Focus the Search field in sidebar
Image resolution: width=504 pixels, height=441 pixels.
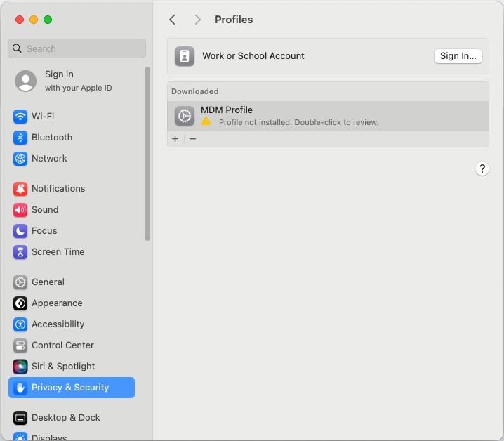pos(77,48)
